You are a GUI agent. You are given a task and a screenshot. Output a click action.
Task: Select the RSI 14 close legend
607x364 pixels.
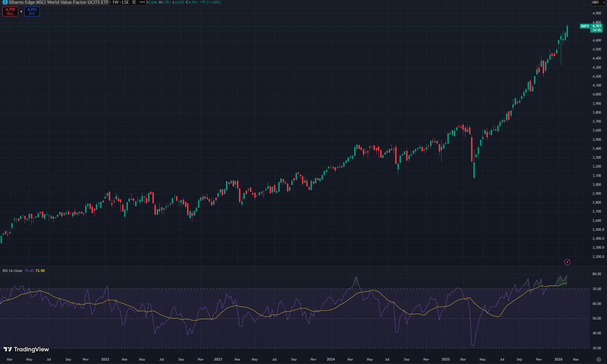pos(12,271)
